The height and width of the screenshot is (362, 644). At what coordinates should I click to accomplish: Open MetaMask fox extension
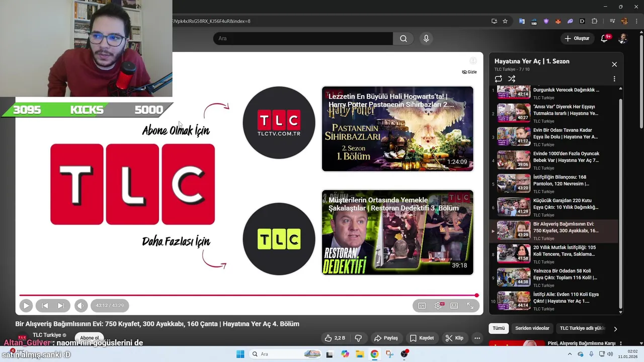pos(558,21)
